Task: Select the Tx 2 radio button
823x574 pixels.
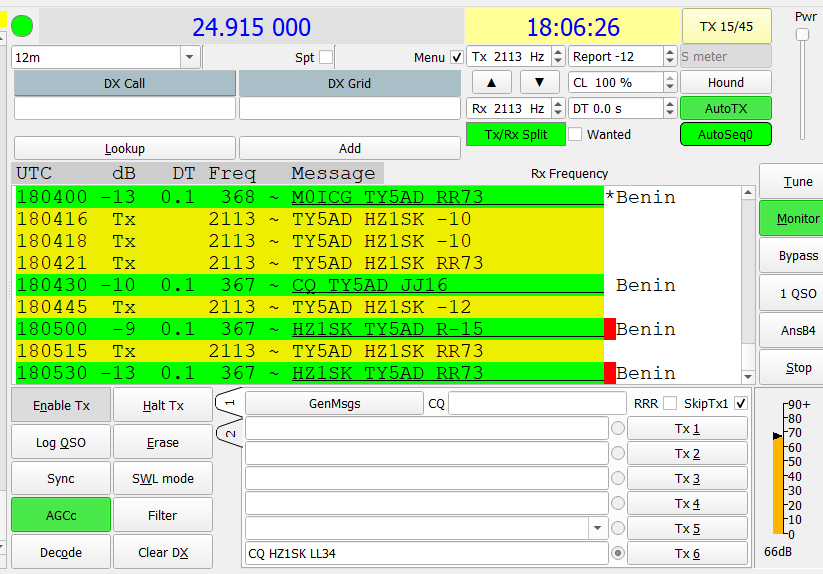Action: tap(618, 453)
